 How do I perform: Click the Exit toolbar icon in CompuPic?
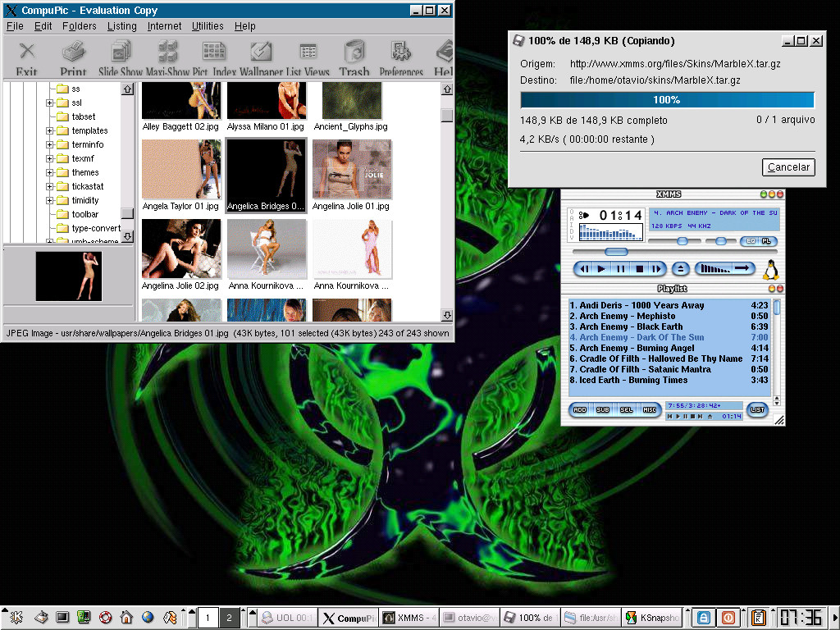pos(27,58)
